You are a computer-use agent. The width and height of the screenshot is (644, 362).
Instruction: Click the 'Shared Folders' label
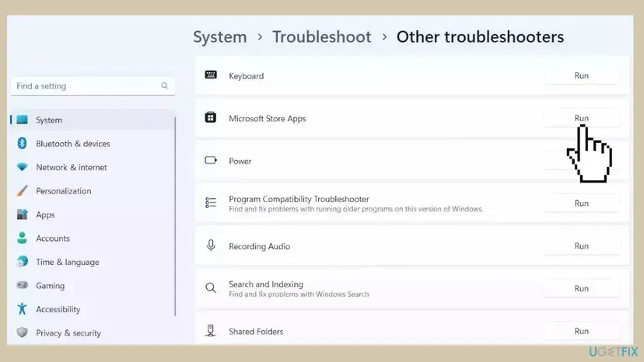point(256,331)
